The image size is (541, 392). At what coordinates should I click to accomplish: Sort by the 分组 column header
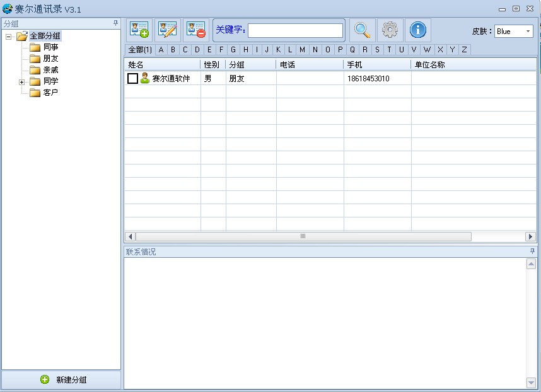click(251, 64)
